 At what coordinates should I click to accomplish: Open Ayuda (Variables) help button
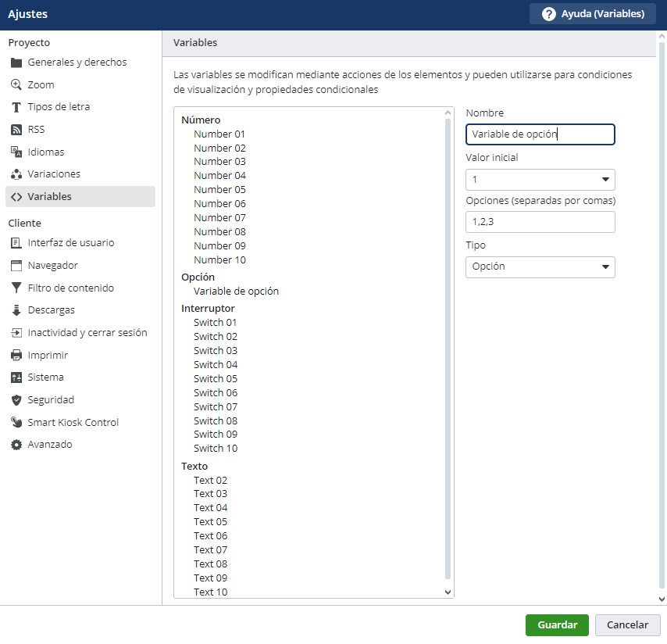pyautogui.click(x=594, y=14)
